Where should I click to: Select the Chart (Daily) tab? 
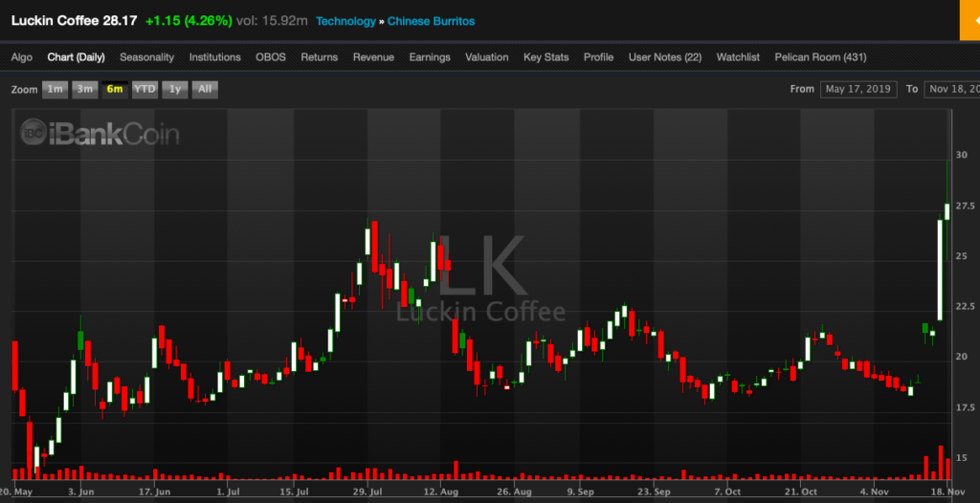tap(77, 57)
